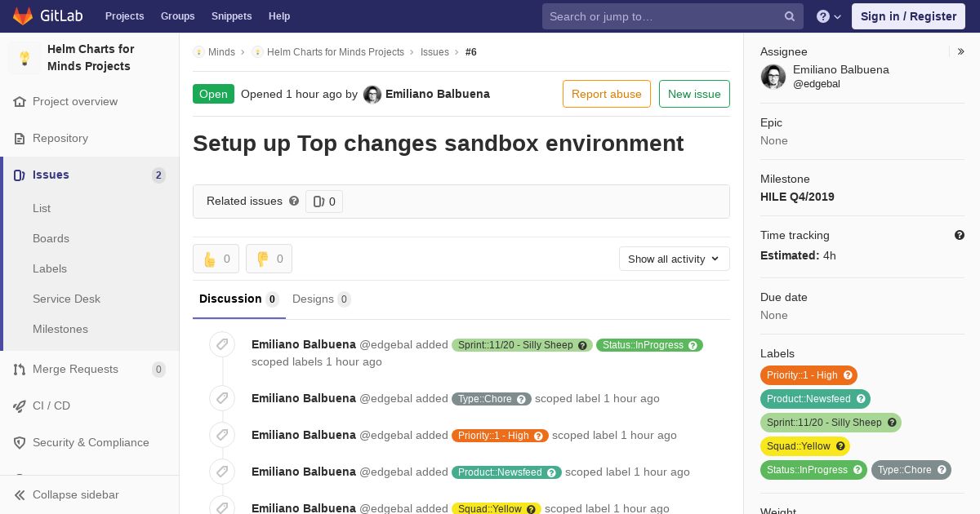
Task: Click the help icon on Product::Newsfeed sidebar label
Action: [861, 399]
